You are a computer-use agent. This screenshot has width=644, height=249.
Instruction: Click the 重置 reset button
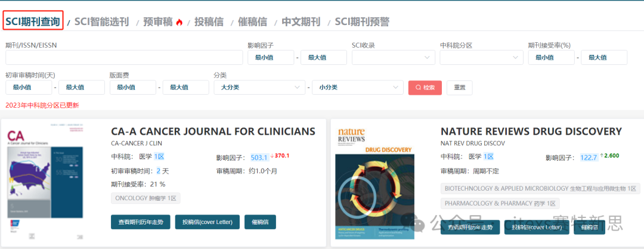click(460, 88)
